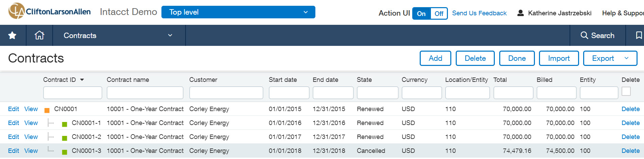This screenshot has width=644, height=159.
Task: Click the user profile icon
Action: point(520,13)
